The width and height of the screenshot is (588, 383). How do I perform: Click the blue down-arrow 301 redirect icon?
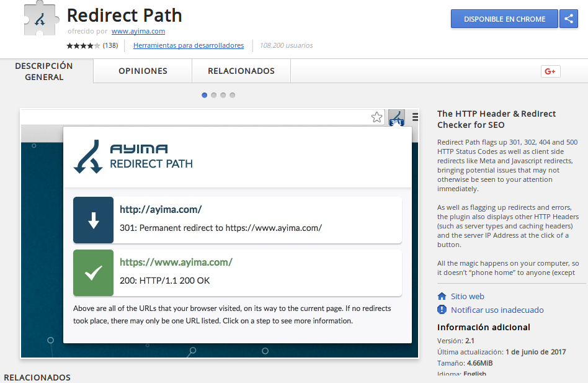[x=94, y=220]
